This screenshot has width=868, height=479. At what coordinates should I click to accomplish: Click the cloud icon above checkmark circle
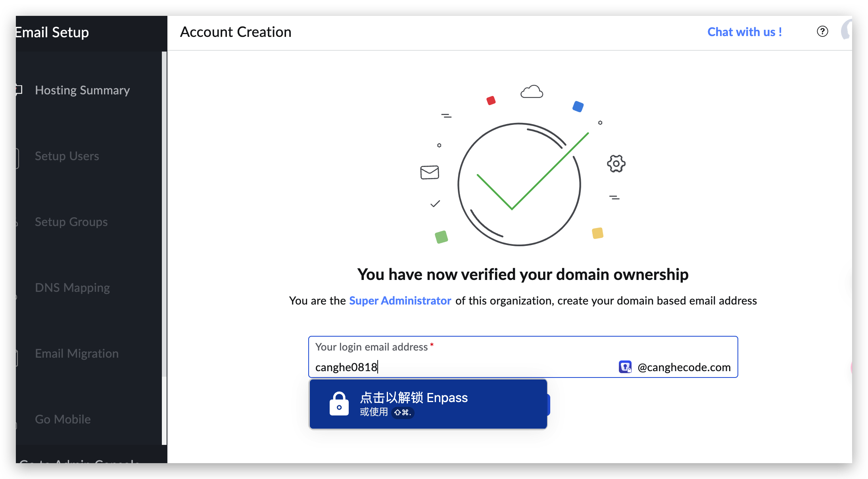[x=532, y=92]
